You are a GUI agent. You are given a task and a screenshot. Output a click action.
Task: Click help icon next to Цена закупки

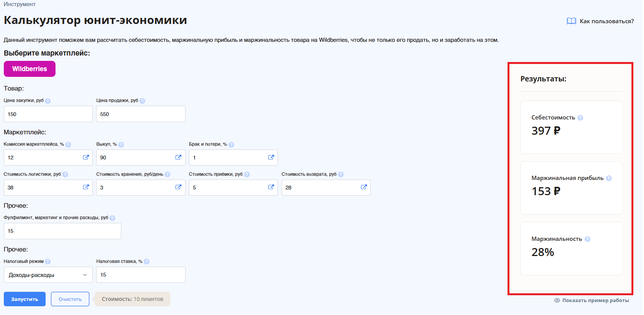(48, 101)
